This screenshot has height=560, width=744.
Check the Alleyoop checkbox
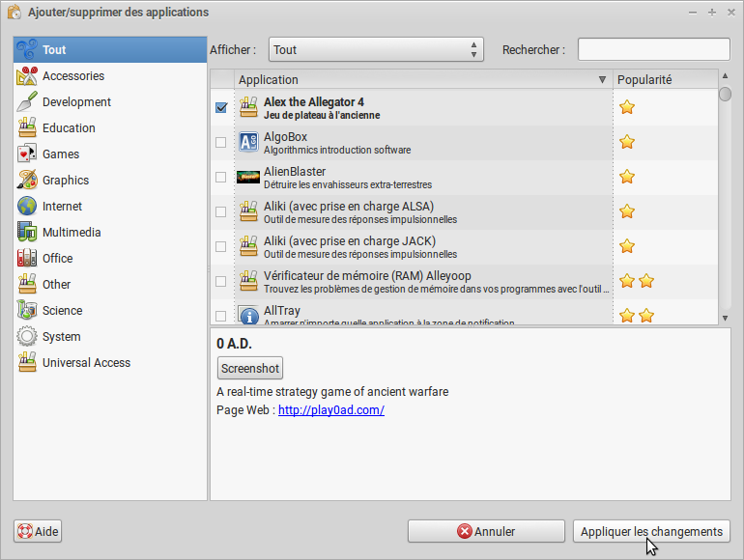point(220,281)
